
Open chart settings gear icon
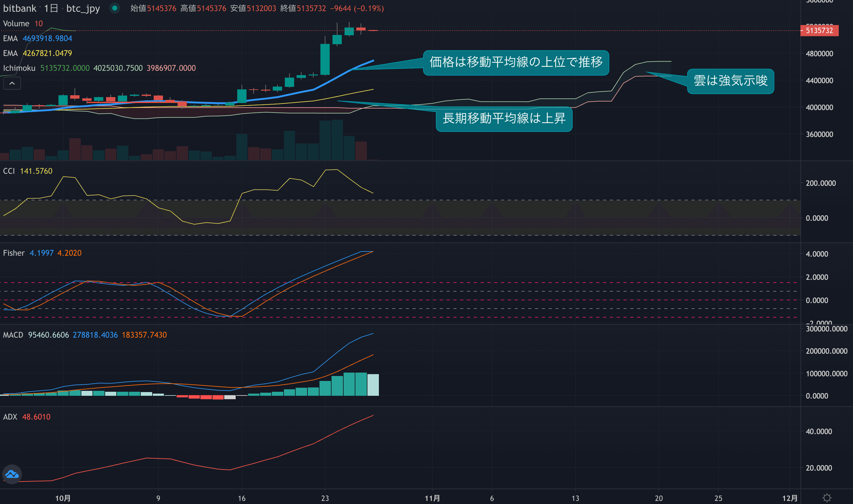827,498
